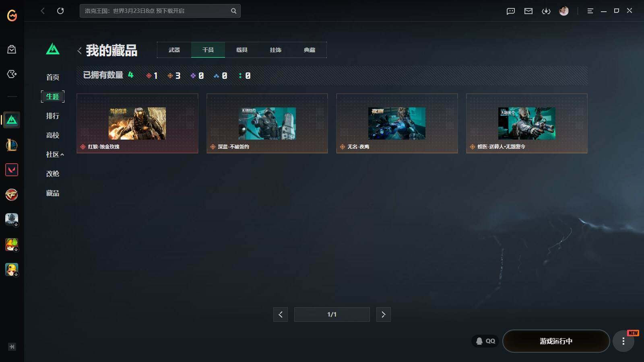
Task: Click the search magnifier icon
Action: click(x=233, y=11)
